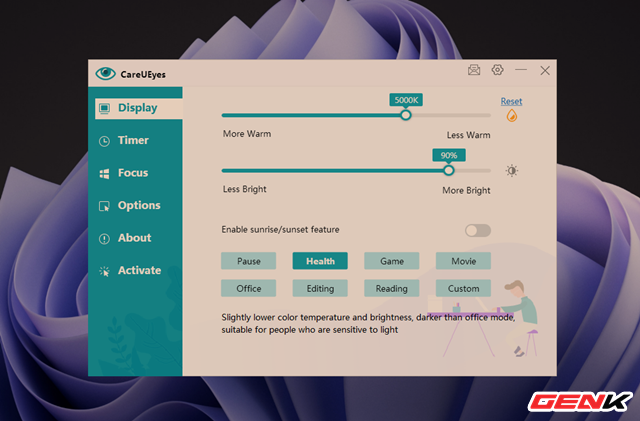This screenshot has width=640, height=421.
Task: Click the CareUEyes title text
Action: [x=143, y=74]
